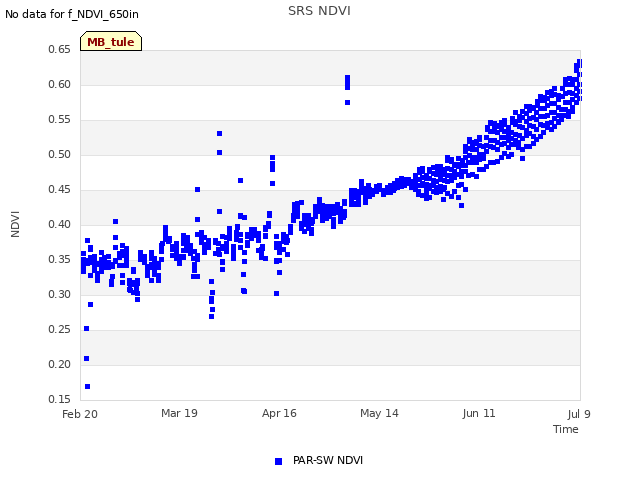
Task: Click the 0.35 y-axis tick value
Action: [60, 260]
